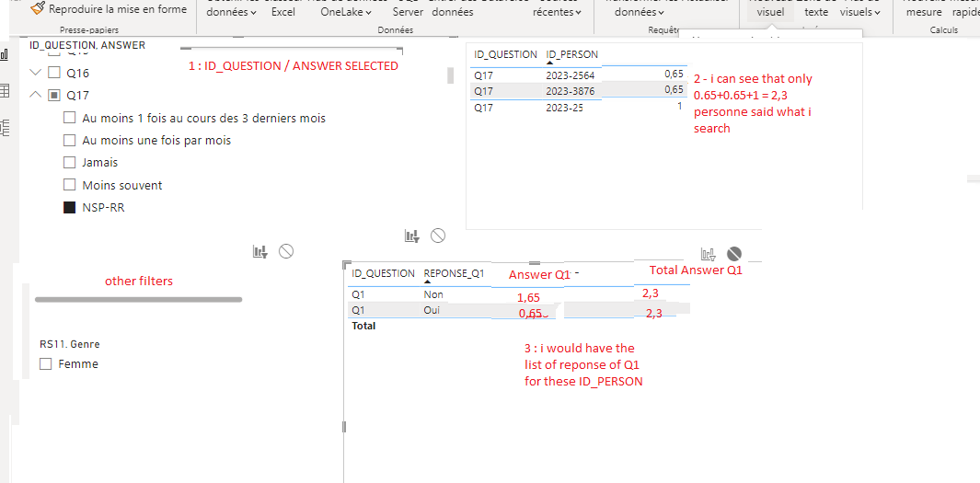The height and width of the screenshot is (483, 980).
Task: Click the Excel button in the ribbon
Action: pos(283,12)
